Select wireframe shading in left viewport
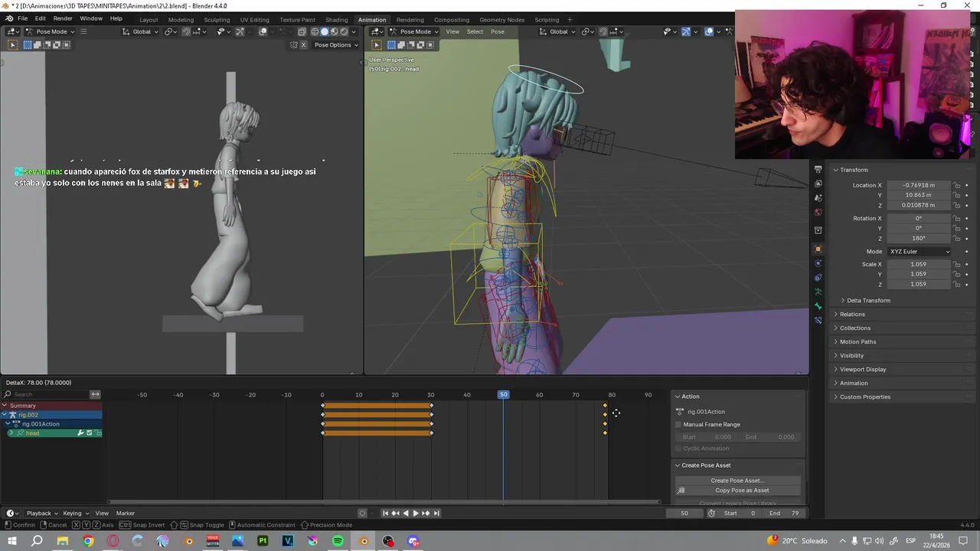The image size is (980, 551). (x=315, y=31)
